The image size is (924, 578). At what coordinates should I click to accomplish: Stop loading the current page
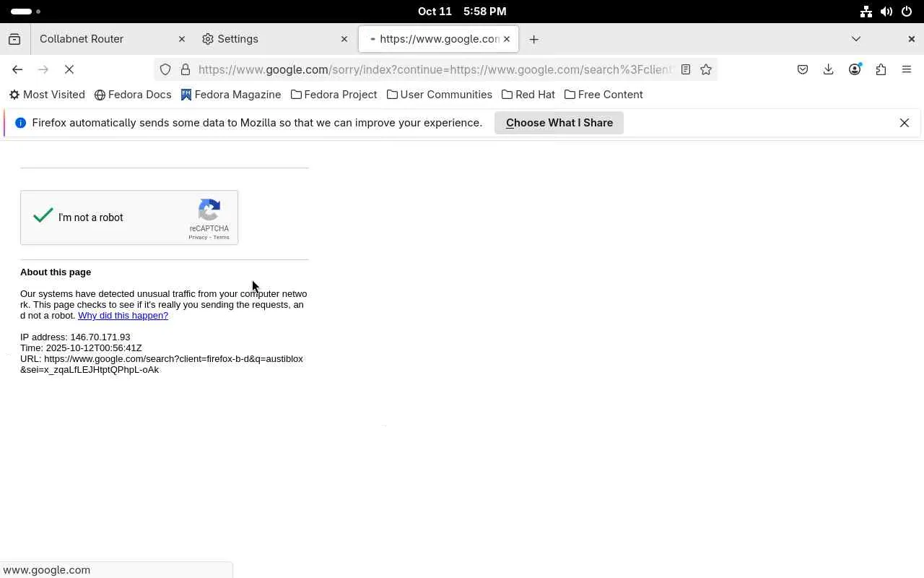pos(69,69)
